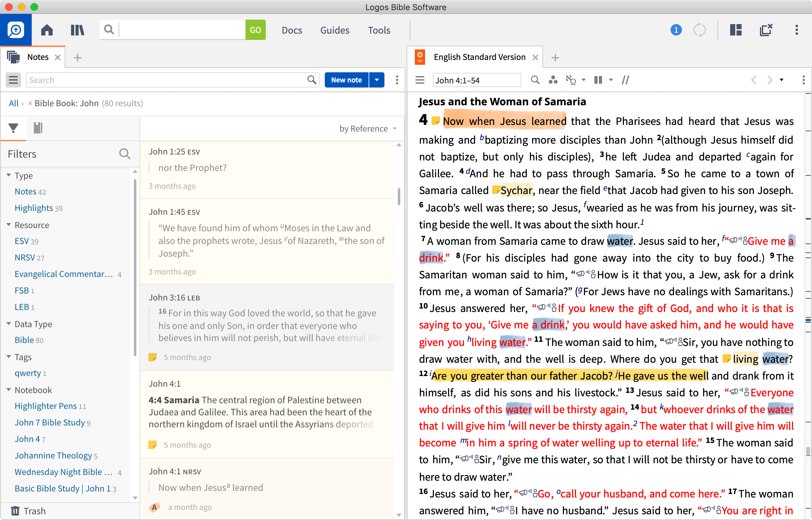Filter by qwerty tag
Viewport: 812px width, 520px height.
(28, 373)
